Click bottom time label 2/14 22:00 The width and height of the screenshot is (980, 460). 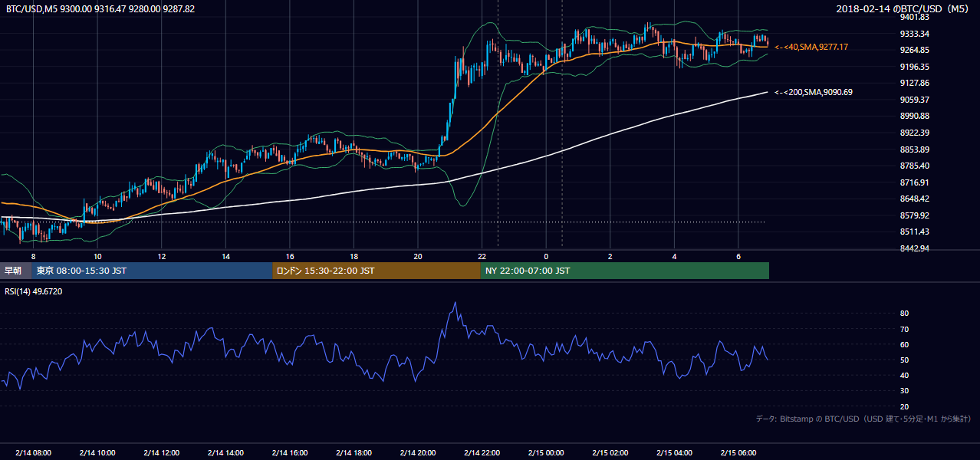pos(482,452)
